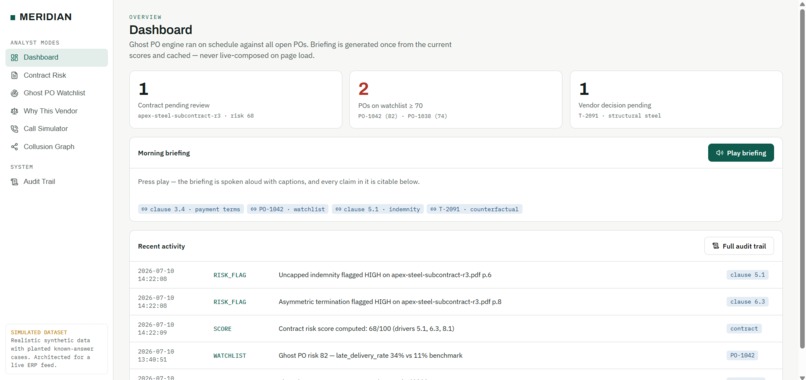Image resolution: width=806 pixels, height=380 pixels.
Task: Click link icon in T-2091 counterfactual chip
Action: [433, 209]
